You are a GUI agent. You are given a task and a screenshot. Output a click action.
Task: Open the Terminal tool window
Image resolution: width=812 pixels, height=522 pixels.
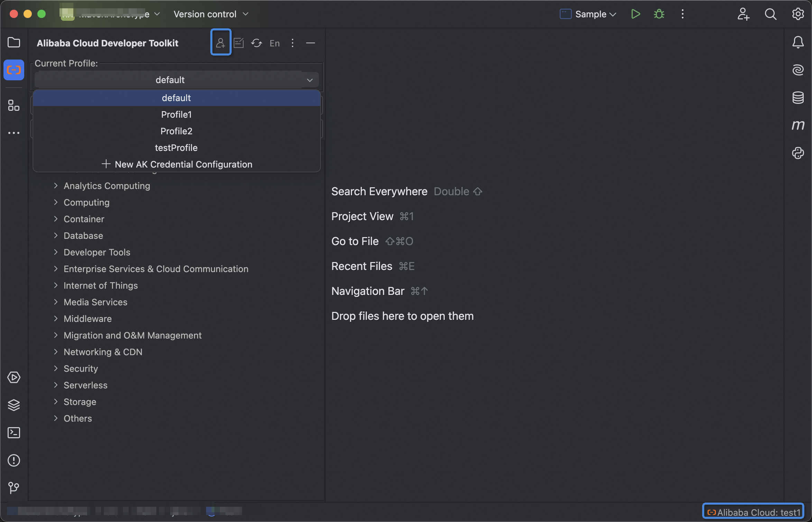[x=14, y=433]
